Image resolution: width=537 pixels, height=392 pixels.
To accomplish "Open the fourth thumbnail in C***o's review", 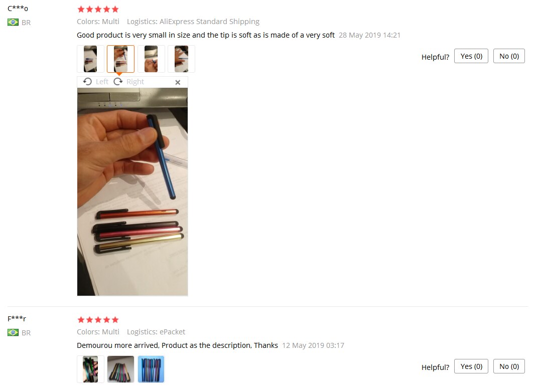I will tap(181, 59).
